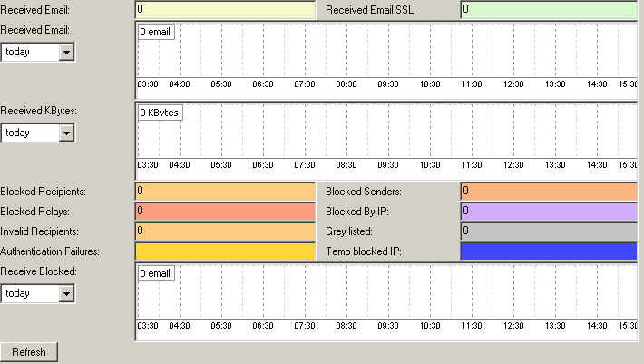
Task: Select the green Received Email SSL field
Action: click(550, 10)
